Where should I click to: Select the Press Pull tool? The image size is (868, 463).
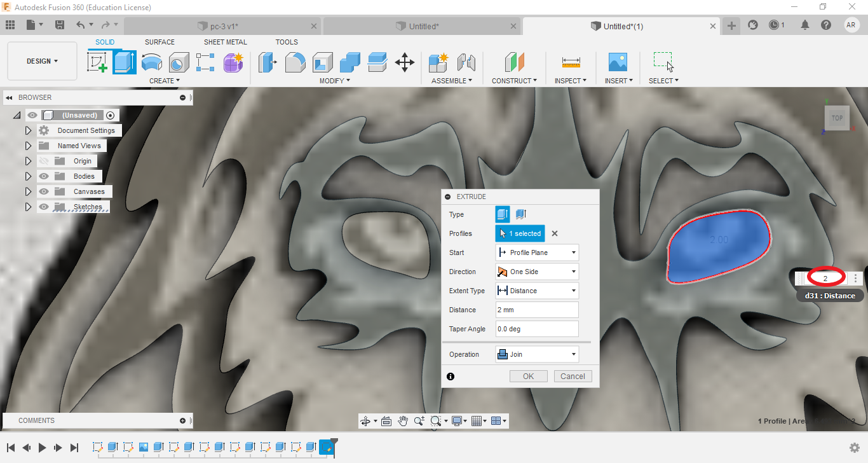click(268, 62)
